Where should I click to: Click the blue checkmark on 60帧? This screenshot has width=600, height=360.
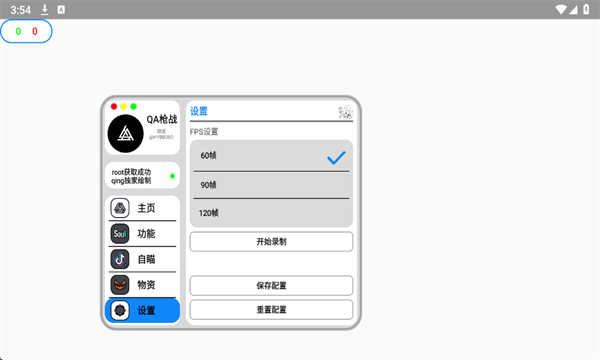[x=336, y=157]
